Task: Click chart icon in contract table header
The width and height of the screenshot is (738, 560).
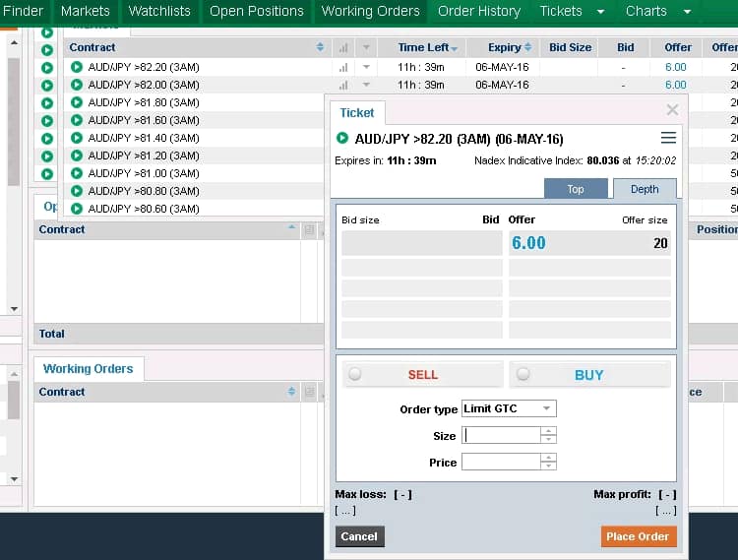Action: [x=343, y=47]
